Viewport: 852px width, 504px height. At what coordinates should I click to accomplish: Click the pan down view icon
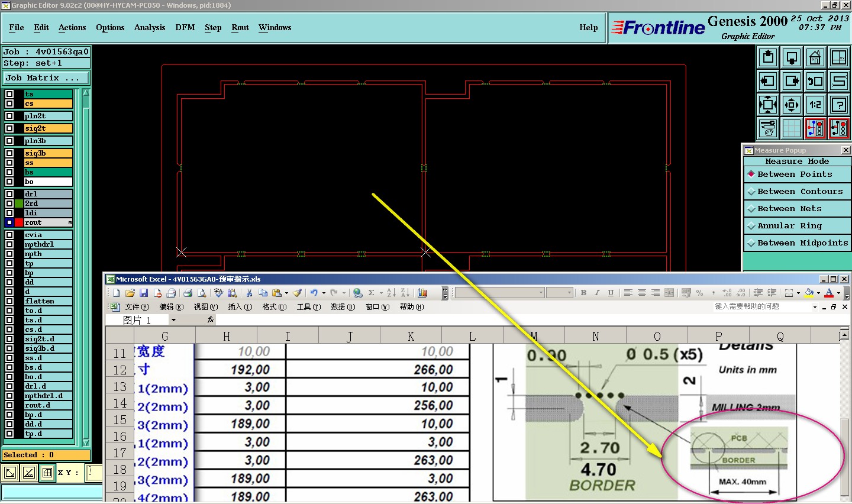point(792,57)
